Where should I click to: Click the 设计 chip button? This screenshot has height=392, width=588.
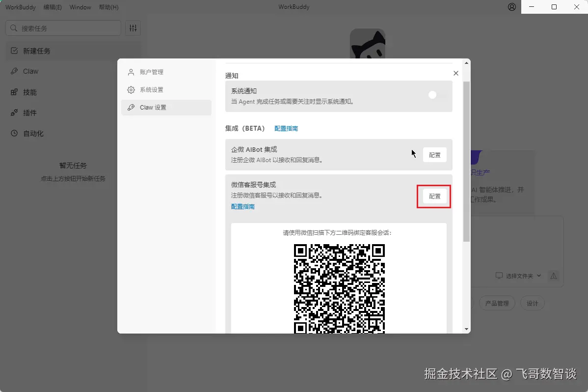(x=532, y=304)
